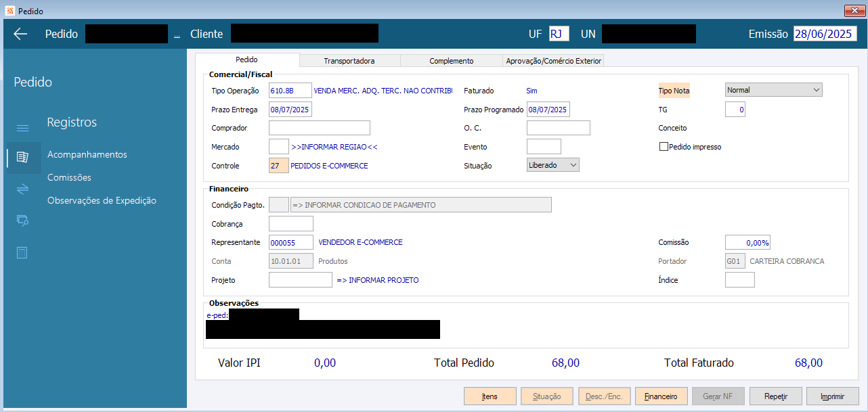Click the Desc./Enc. button
The width and height of the screenshot is (868, 412).
605,396
